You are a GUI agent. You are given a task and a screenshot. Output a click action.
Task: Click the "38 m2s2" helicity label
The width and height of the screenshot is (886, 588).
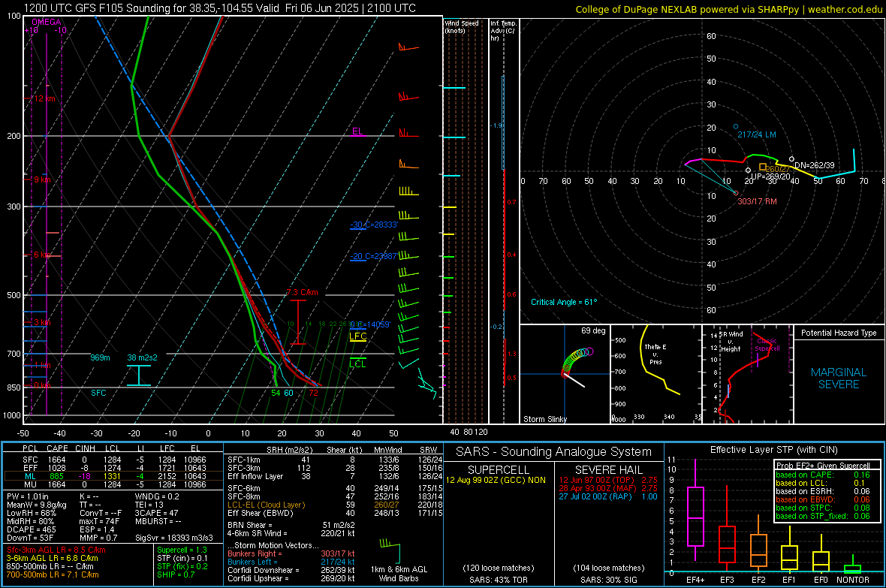(x=143, y=357)
